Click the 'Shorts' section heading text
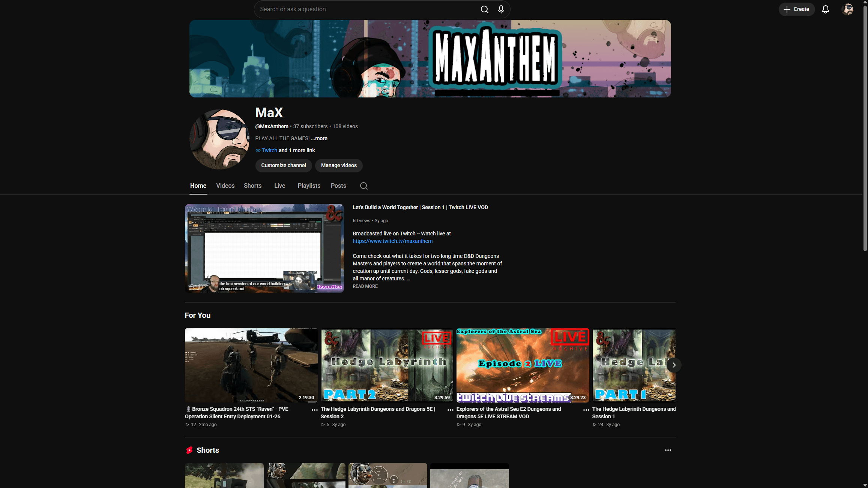The height and width of the screenshot is (488, 868). (208, 450)
